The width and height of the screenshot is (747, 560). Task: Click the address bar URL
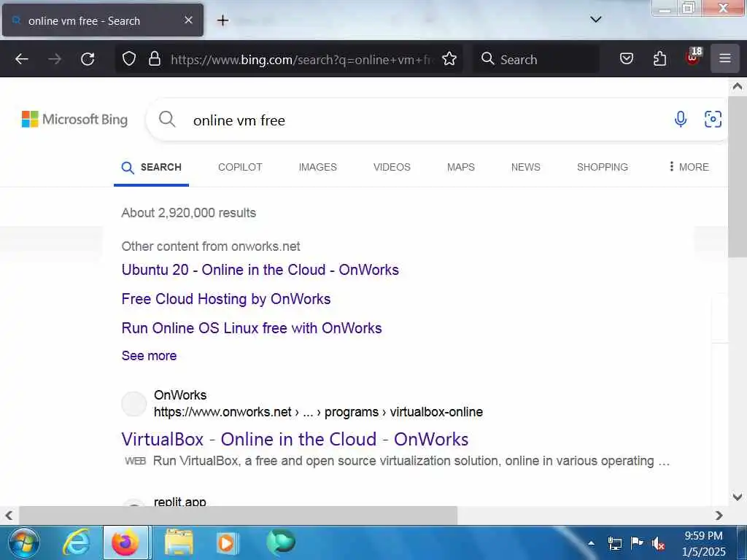pos(302,60)
